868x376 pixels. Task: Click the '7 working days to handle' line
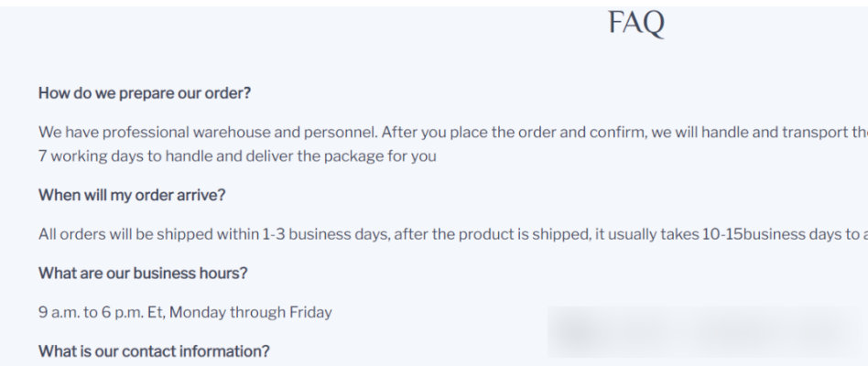tap(237, 156)
